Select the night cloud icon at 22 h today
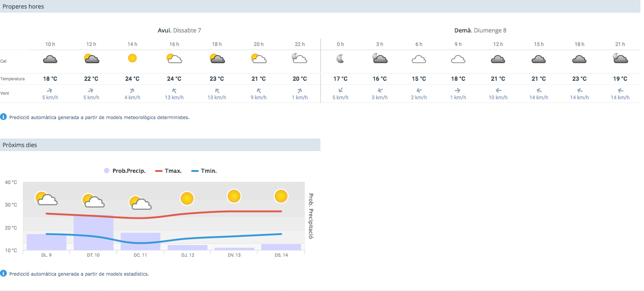 [x=299, y=59]
